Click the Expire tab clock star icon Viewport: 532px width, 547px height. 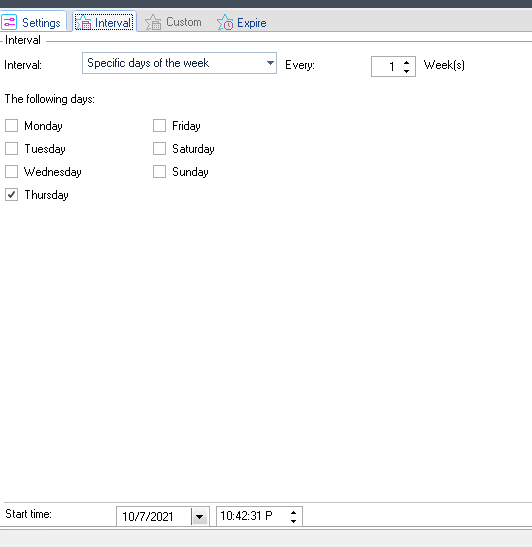tap(225, 22)
